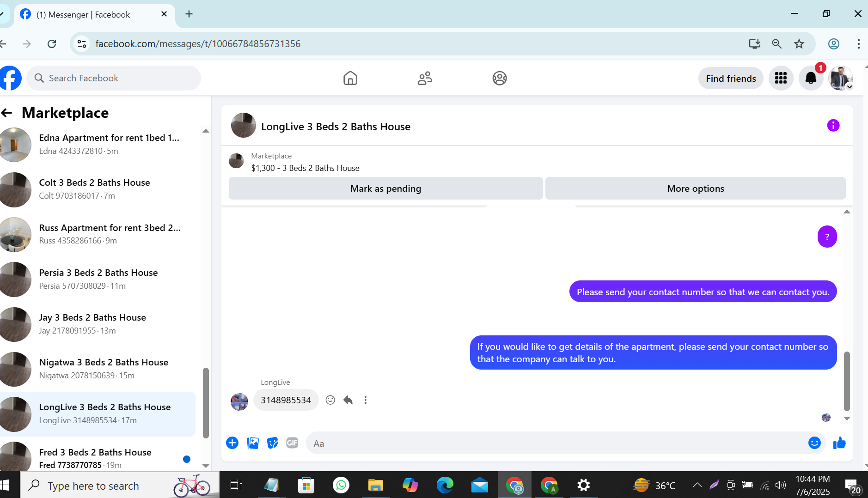Bookmark this page with star icon
Viewport: 868px width, 498px height.
[x=799, y=44]
